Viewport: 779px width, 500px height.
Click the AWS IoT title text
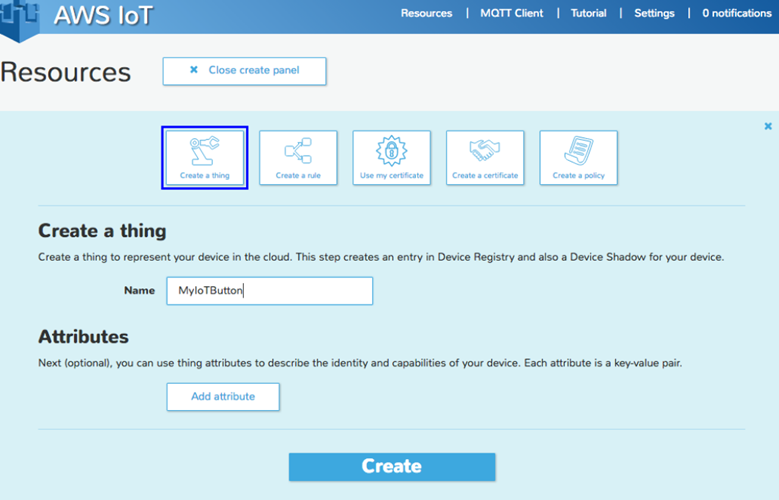103,16
